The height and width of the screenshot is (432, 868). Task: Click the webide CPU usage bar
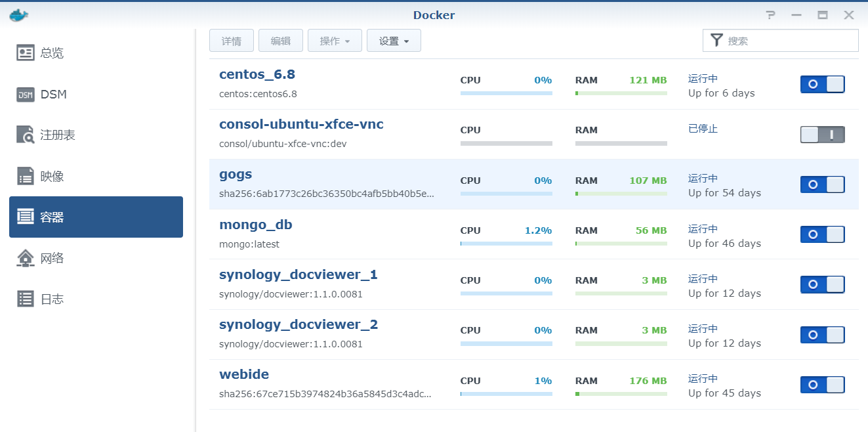tap(506, 394)
